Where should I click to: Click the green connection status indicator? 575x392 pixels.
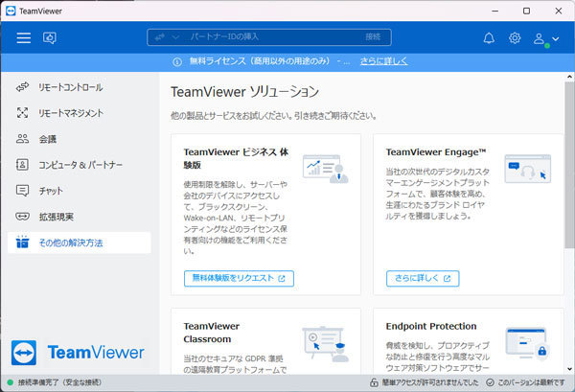pyautogui.click(x=11, y=382)
